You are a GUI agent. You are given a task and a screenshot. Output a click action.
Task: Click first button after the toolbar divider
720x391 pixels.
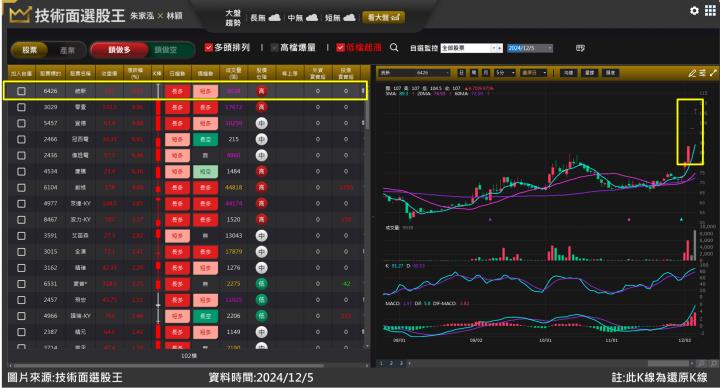click(568, 73)
